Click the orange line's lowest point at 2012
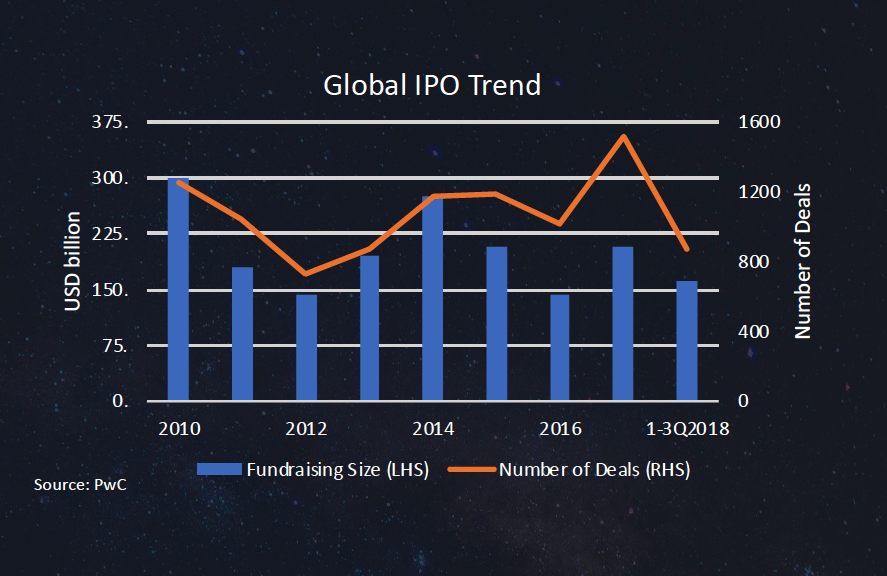The height and width of the screenshot is (576, 887). (x=306, y=273)
